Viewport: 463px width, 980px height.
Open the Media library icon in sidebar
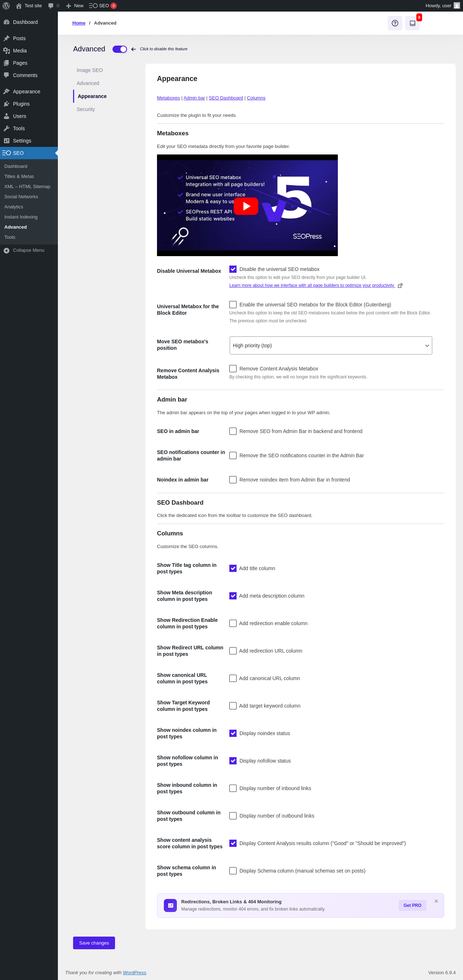coord(7,51)
